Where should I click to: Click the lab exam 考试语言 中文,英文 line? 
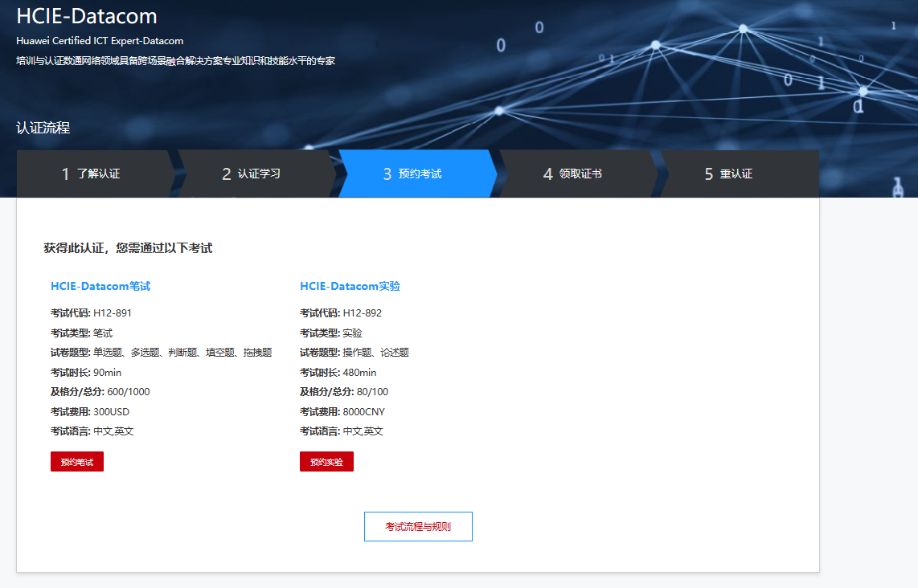click(342, 431)
